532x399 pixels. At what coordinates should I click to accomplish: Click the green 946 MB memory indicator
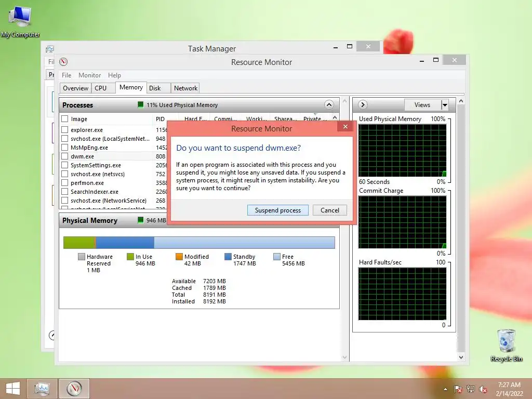point(140,220)
